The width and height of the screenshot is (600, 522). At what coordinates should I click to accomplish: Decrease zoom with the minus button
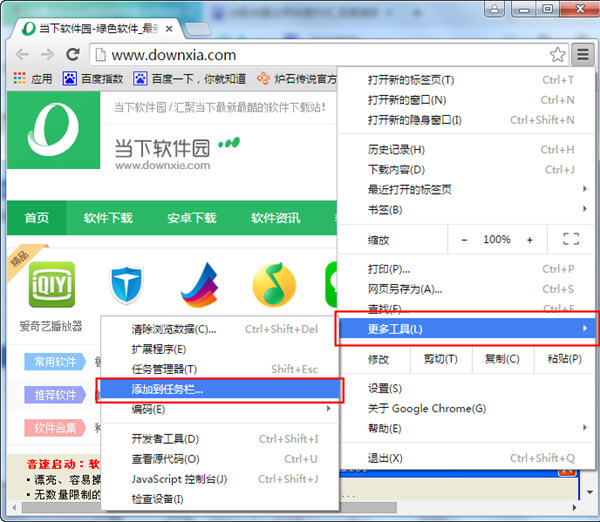click(464, 240)
